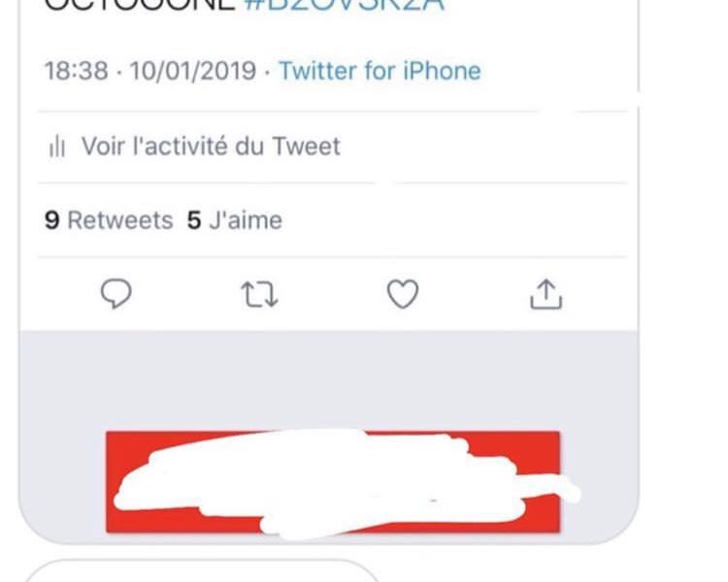Screen dimensions: 728x582
Task: Click the bold number 5 likes count
Action: [x=194, y=220]
